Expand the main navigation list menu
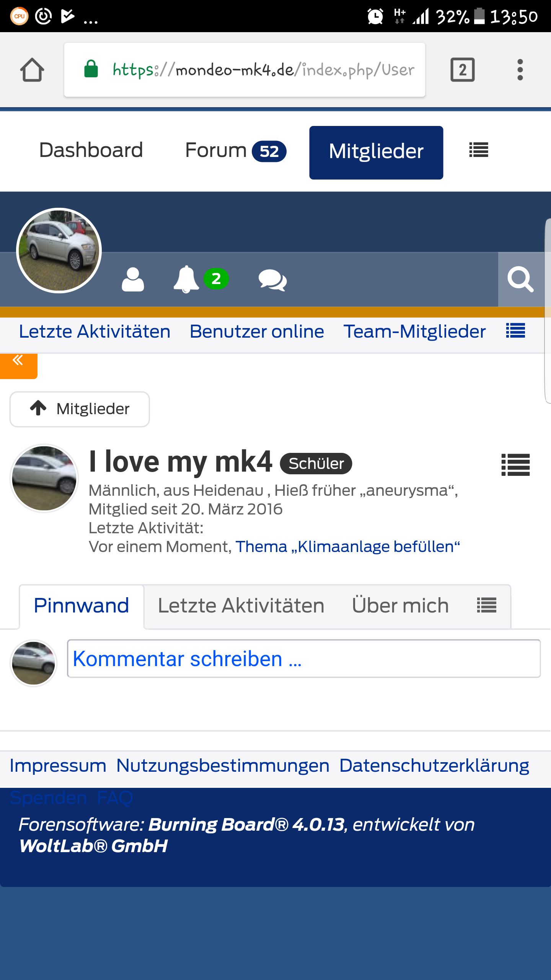The width and height of the screenshot is (551, 980). (478, 150)
